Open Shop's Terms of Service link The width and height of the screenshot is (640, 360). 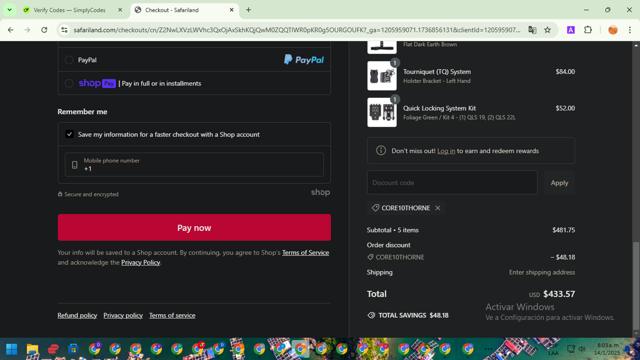pos(305,253)
